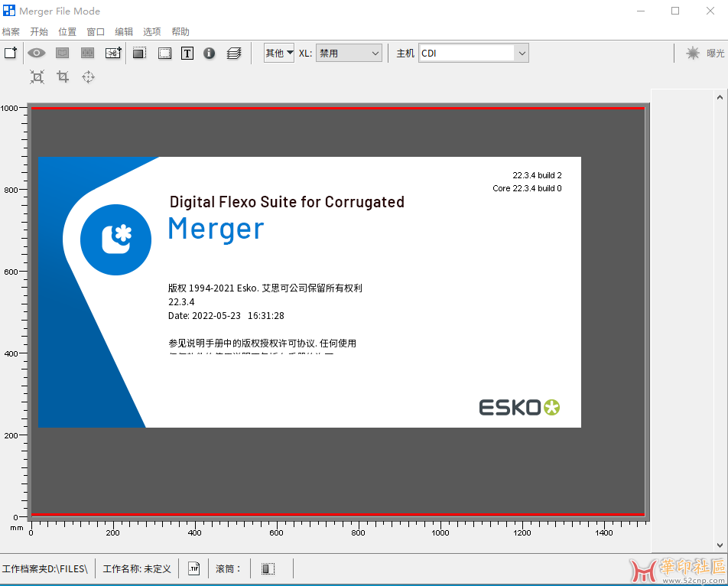Image resolution: width=728 pixels, height=586 pixels.
Task: Select the text 'T' tool icon
Action: coord(187,53)
